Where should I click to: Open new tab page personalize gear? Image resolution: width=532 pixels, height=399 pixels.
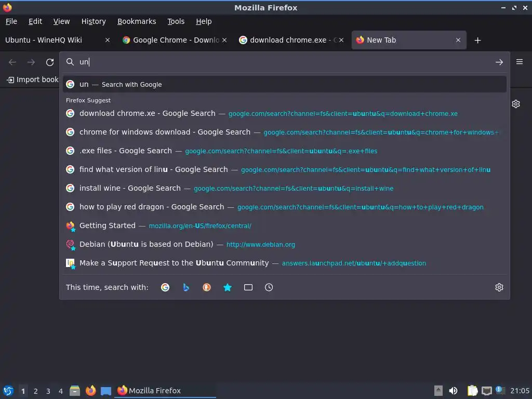point(516,104)
